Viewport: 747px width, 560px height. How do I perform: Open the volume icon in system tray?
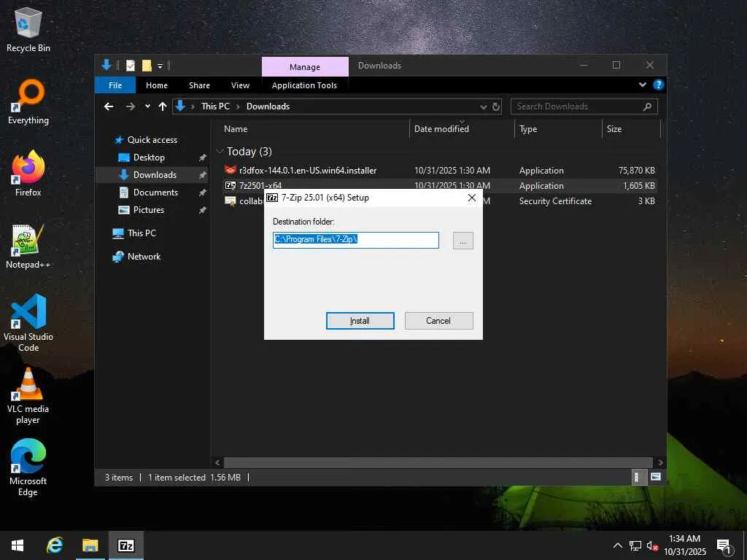(652, 545)
